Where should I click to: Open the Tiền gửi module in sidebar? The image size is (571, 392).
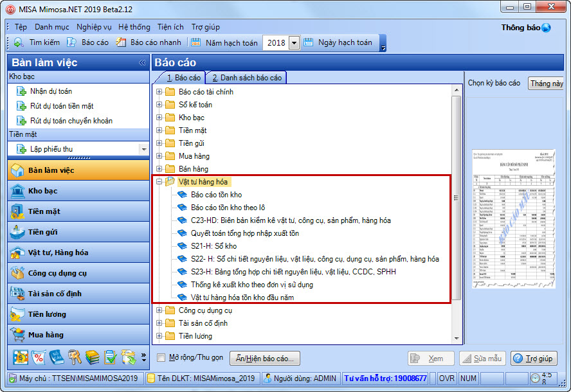point(78,232)
